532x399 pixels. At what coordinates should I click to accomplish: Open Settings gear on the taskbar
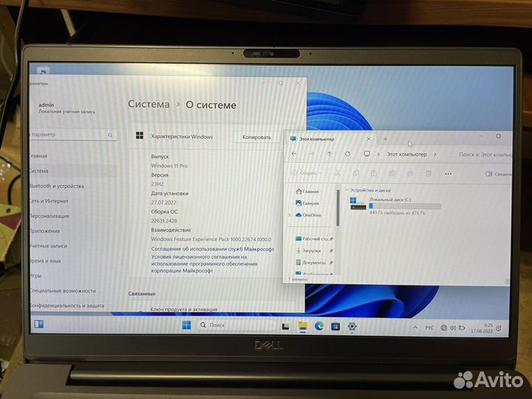coord(352,327)
